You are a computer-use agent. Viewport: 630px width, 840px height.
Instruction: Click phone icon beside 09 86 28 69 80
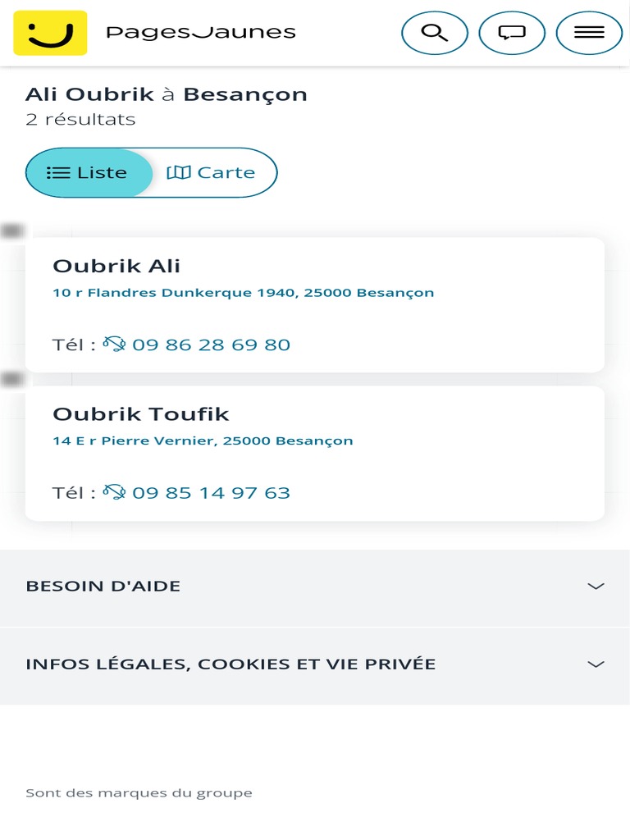(114, 345)
